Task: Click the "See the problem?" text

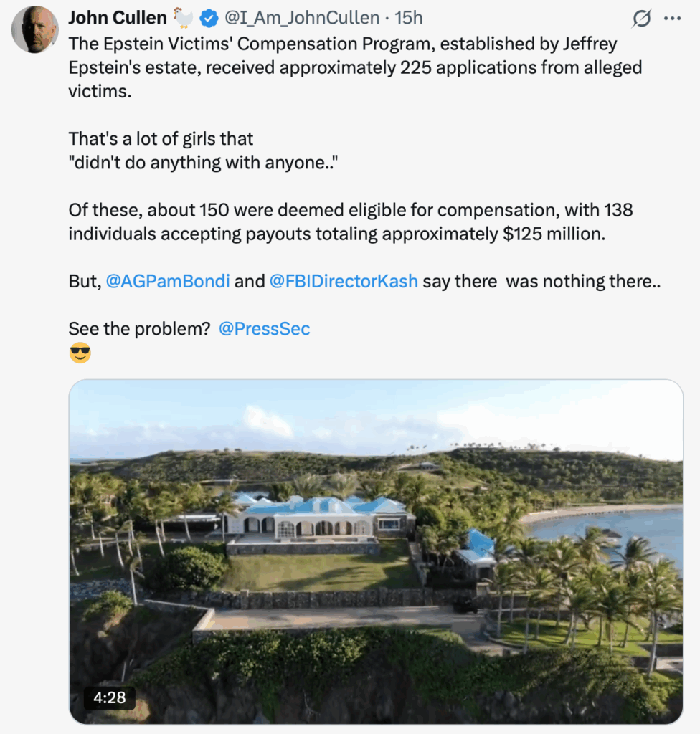Action: pyautogui.click(x=139, y=329)
